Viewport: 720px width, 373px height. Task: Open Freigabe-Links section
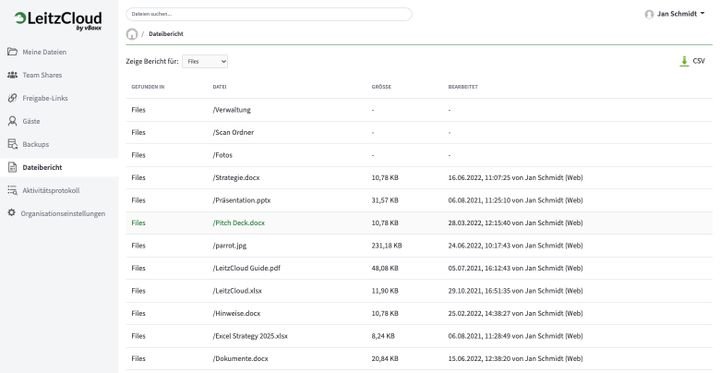45,98
